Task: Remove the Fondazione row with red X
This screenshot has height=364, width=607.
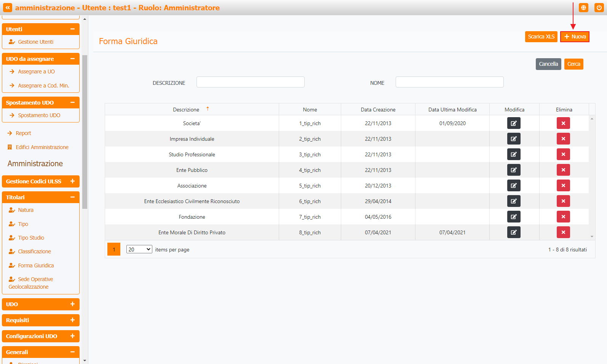Action: pyautogui.click(x=563, y=217)
